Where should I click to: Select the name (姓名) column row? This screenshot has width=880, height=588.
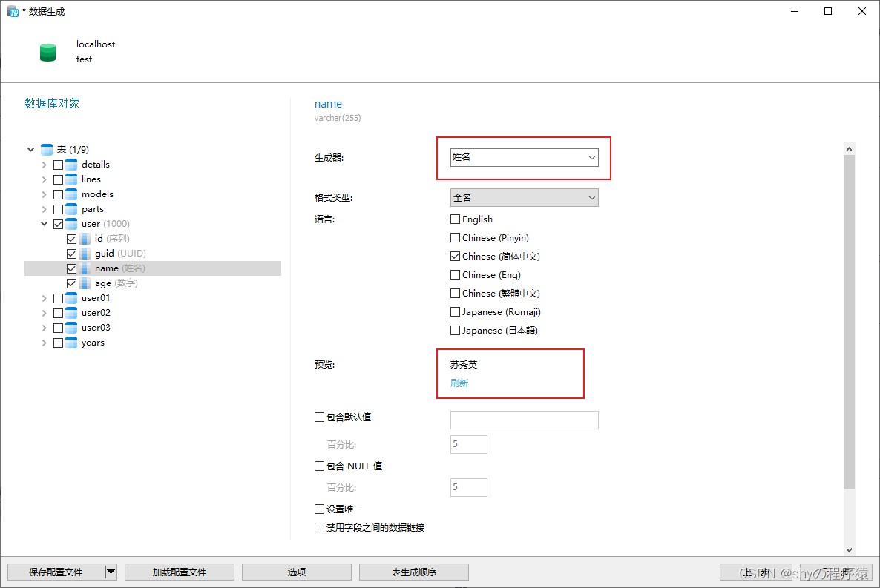click(153, 268)
